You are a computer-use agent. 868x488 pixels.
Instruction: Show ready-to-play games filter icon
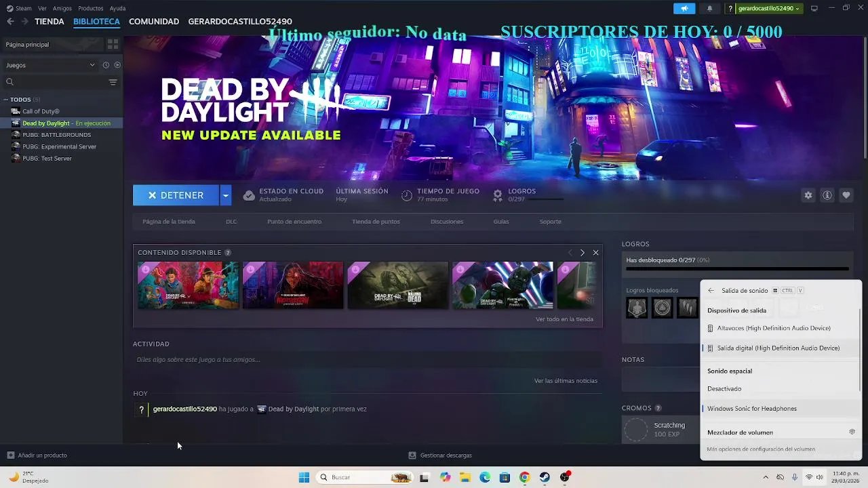[117, 65]
